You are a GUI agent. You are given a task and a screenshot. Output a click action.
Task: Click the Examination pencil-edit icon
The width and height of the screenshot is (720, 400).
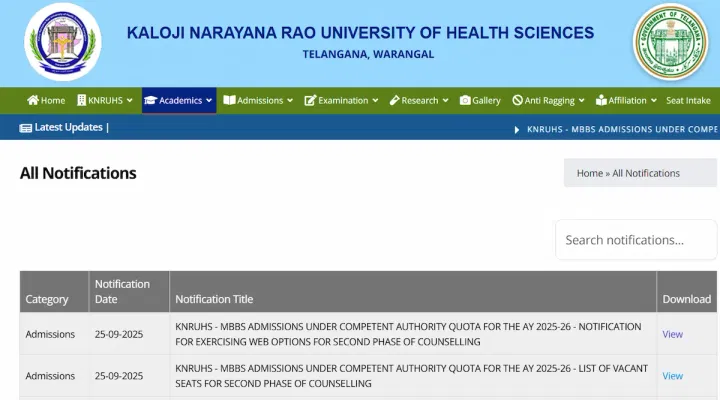click(310, 101)
